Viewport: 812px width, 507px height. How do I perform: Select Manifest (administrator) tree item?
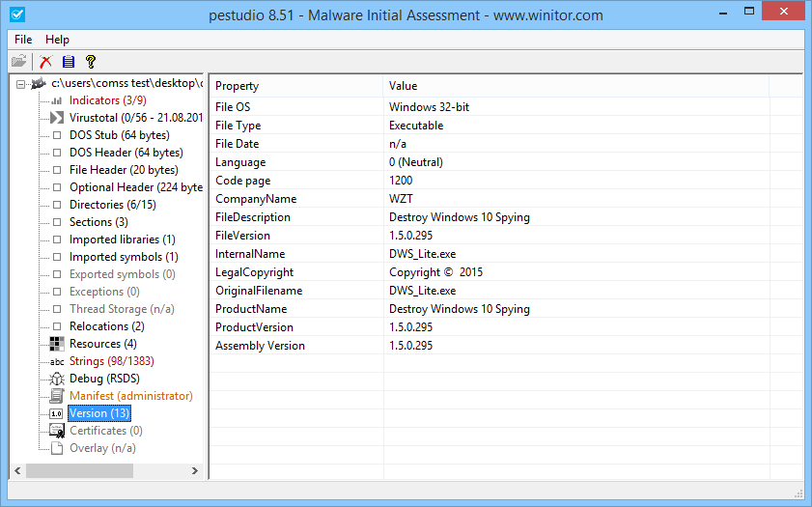[131, 396]
